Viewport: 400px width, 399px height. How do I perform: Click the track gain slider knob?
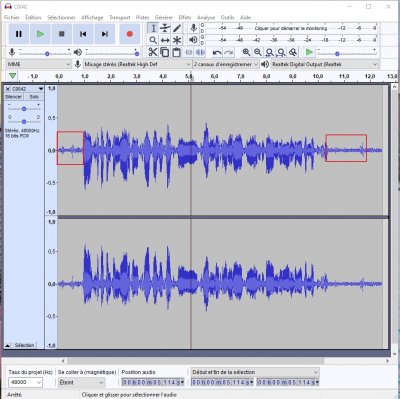click(x=24, y=109)
